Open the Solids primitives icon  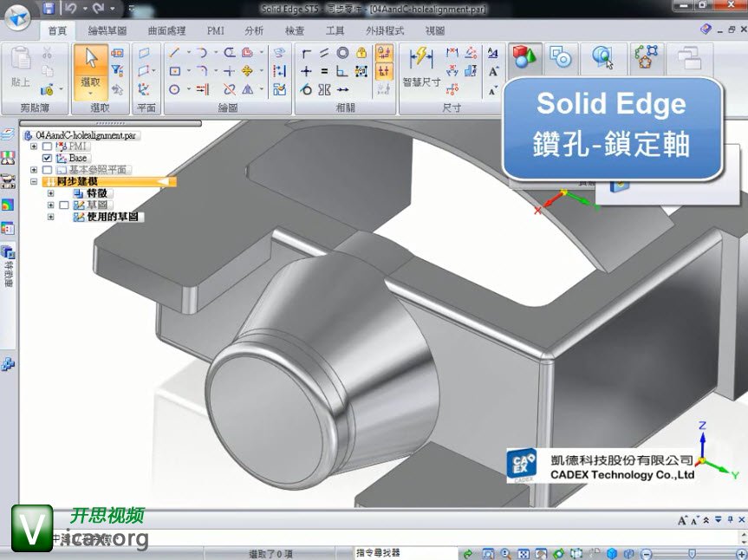524,57
